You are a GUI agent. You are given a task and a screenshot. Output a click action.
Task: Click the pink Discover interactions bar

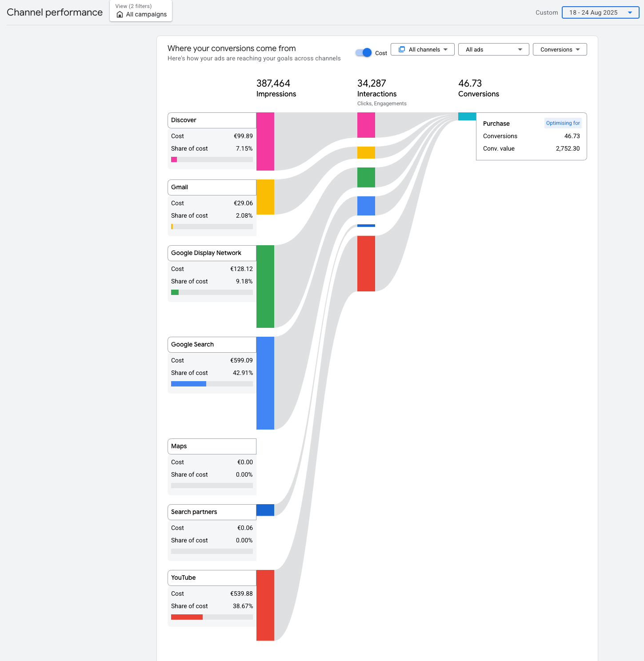click(366, 125)
